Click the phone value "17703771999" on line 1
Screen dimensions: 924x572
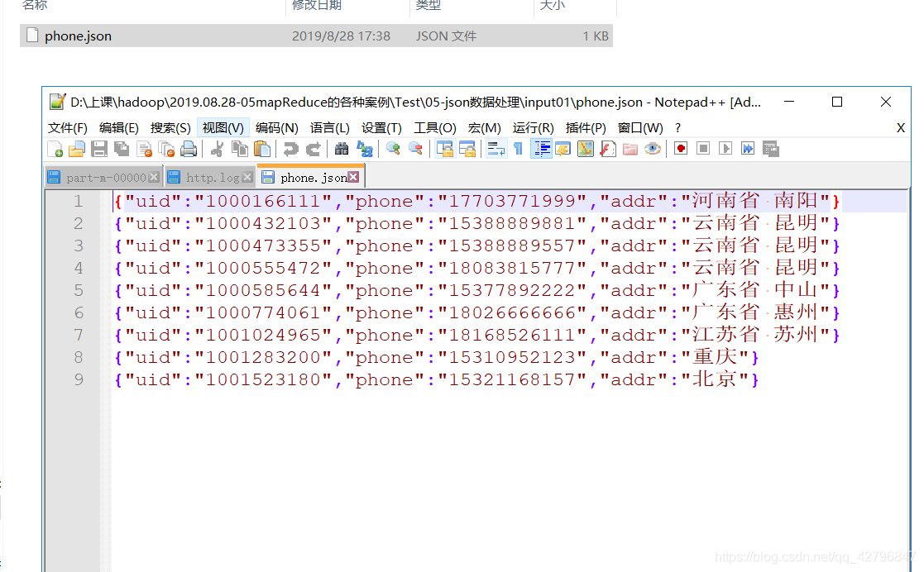(512, 201)
